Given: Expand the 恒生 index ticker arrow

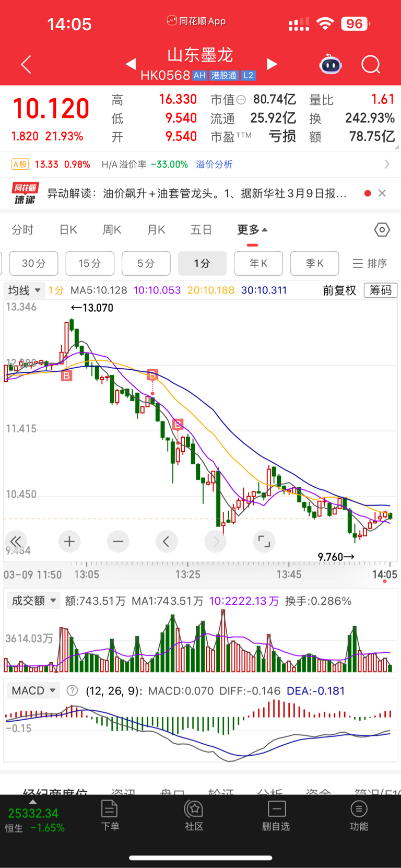Looking at the screenshot, I should [x=33, y=802].
